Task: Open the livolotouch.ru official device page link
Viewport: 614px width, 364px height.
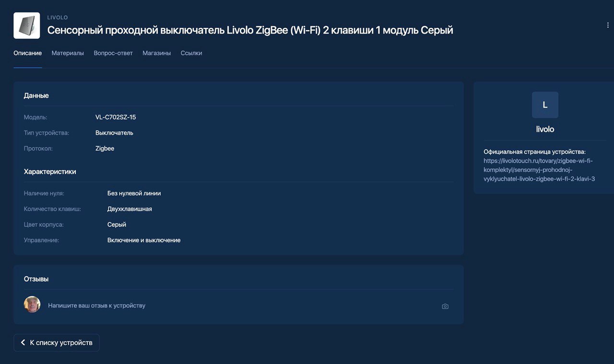Action: click(539, 170)
